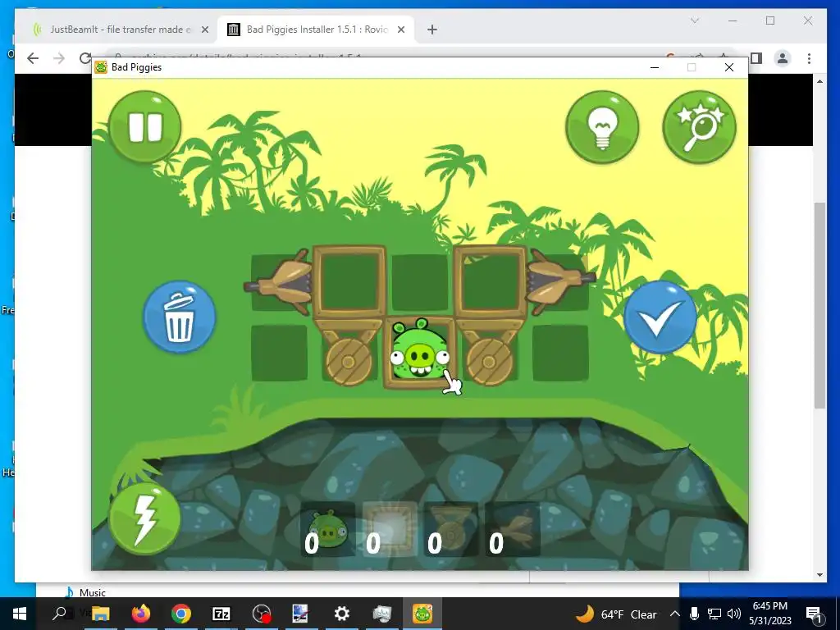Open Settings gear from taskbar
Screen dimensions: 840x630
pos(342,614)
